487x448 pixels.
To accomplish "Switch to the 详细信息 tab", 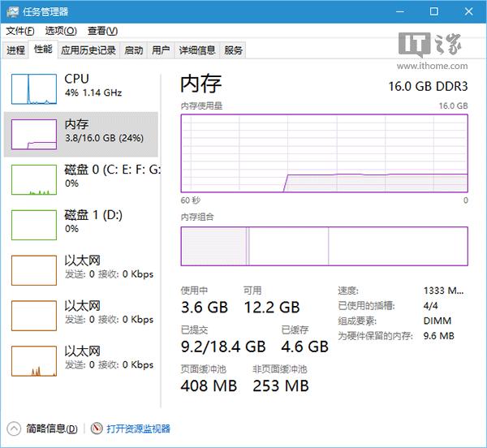I will point(197,50).
